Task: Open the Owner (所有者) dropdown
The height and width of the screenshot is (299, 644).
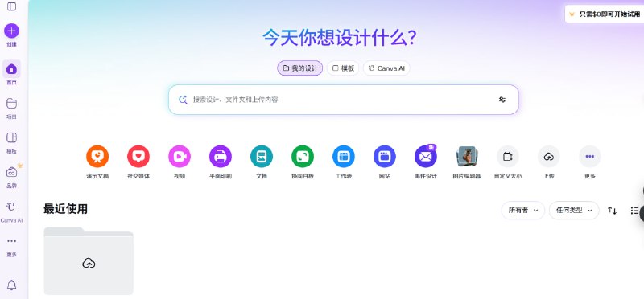Action: tap(522, 211)
